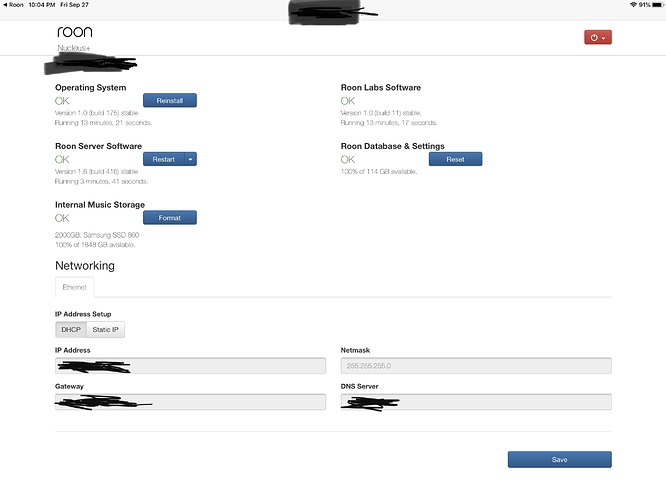Click OK status under Operating System
This screenshot has width=666, height=500.
(x=62, y=101)
